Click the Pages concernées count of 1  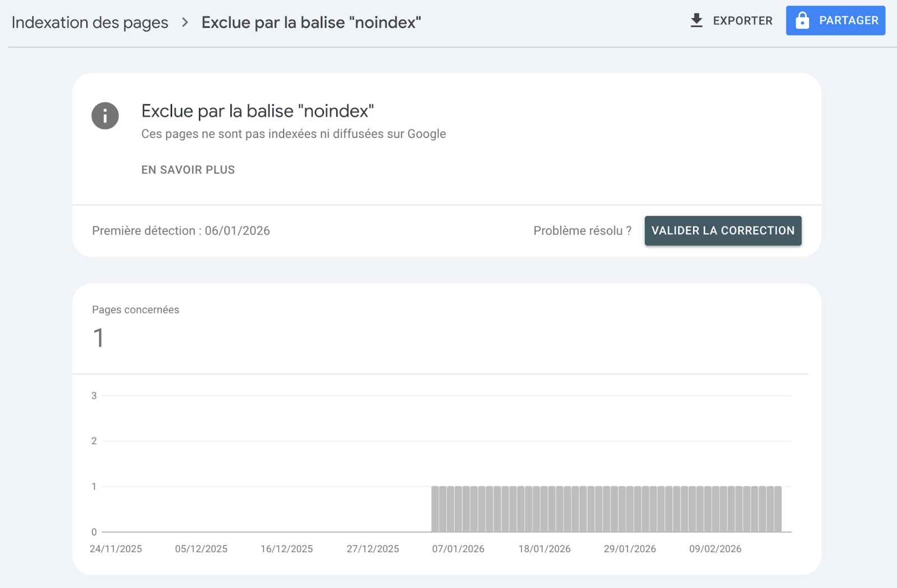pyautogui.click(x=98, y=337)
